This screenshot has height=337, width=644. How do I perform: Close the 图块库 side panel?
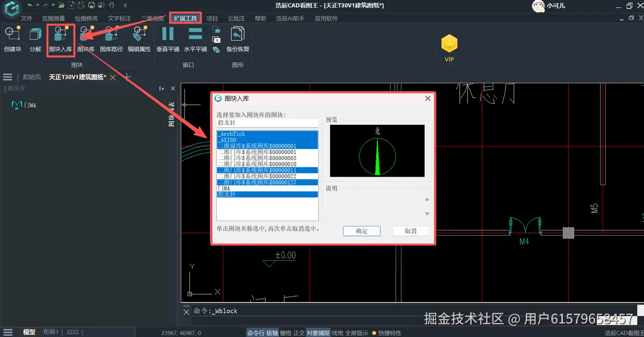click(x=173, y=89)
